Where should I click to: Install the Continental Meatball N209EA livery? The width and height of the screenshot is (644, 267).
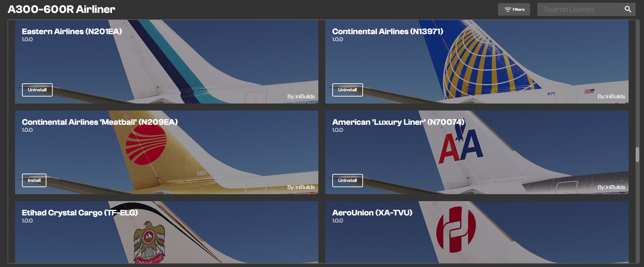click(x=34, y=181)
